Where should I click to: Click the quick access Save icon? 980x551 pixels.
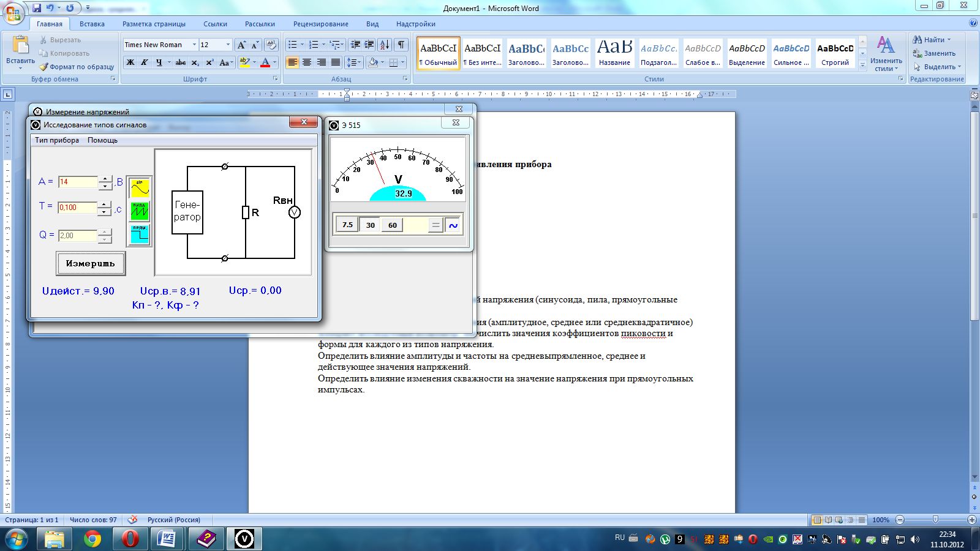tap(37, 8)
